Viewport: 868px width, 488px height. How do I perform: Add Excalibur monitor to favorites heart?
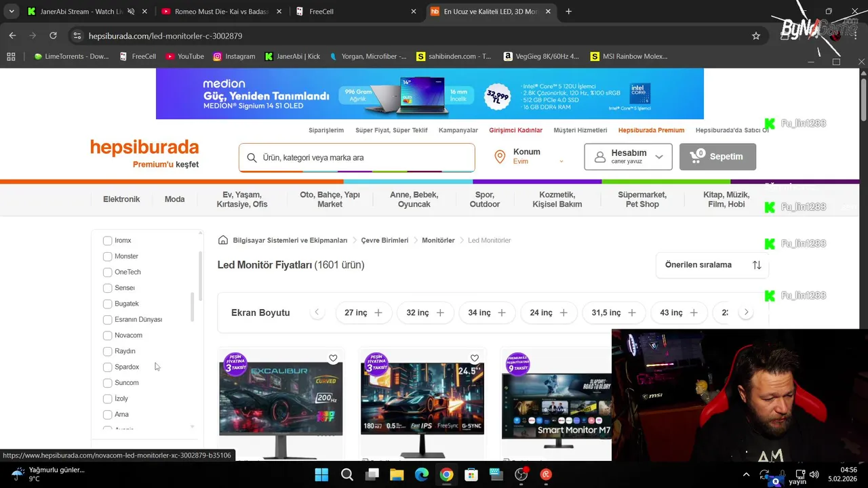click(333, 358)
